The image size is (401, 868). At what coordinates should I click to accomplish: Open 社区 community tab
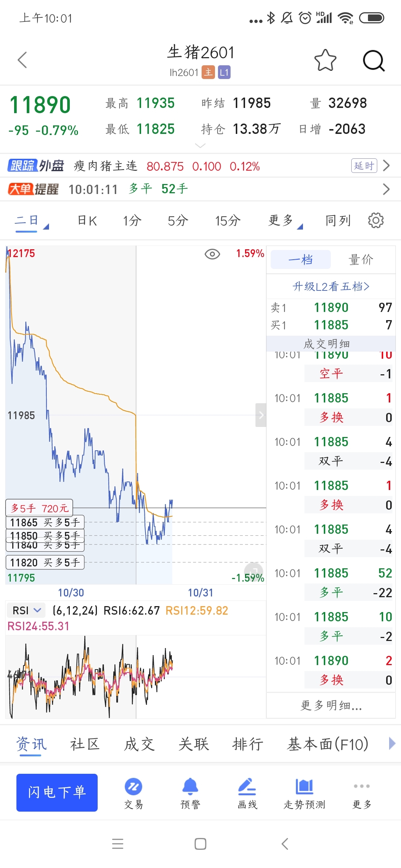[85, 744]
